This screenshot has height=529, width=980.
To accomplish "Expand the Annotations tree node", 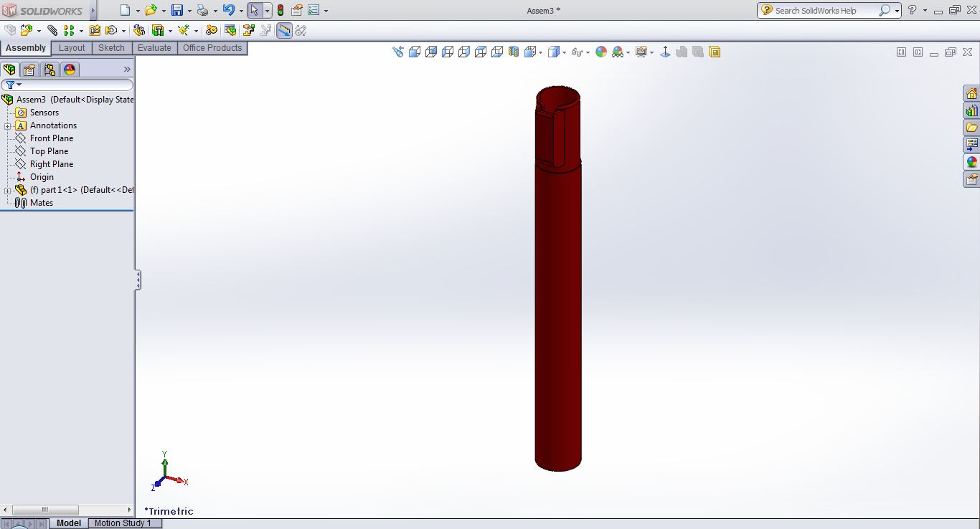I will (x=8, y=126).
